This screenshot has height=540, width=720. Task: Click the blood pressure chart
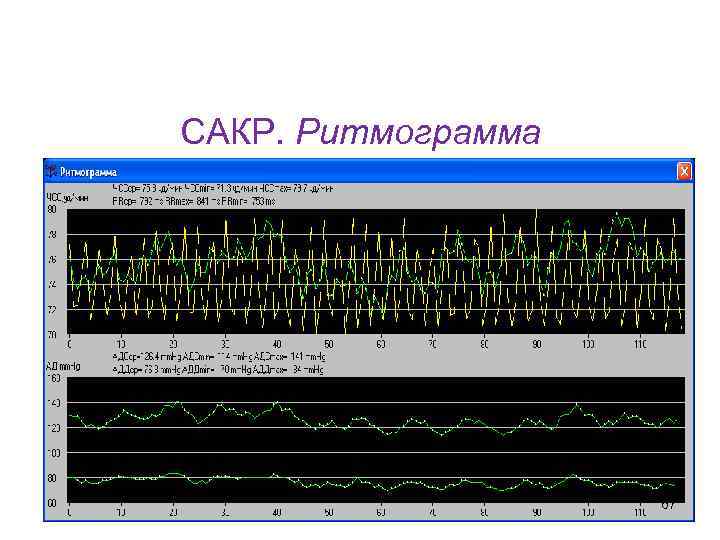376,440
